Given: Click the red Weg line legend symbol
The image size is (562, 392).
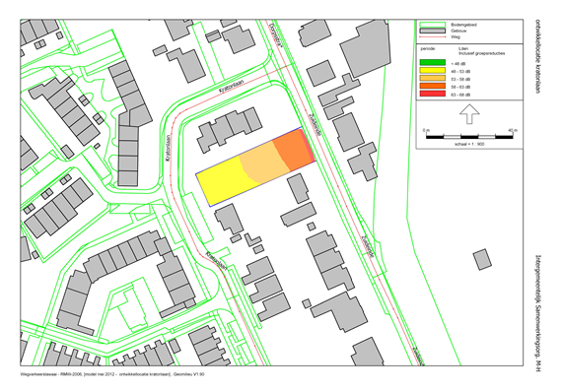Looking at the screenshot, I should 433,36.
